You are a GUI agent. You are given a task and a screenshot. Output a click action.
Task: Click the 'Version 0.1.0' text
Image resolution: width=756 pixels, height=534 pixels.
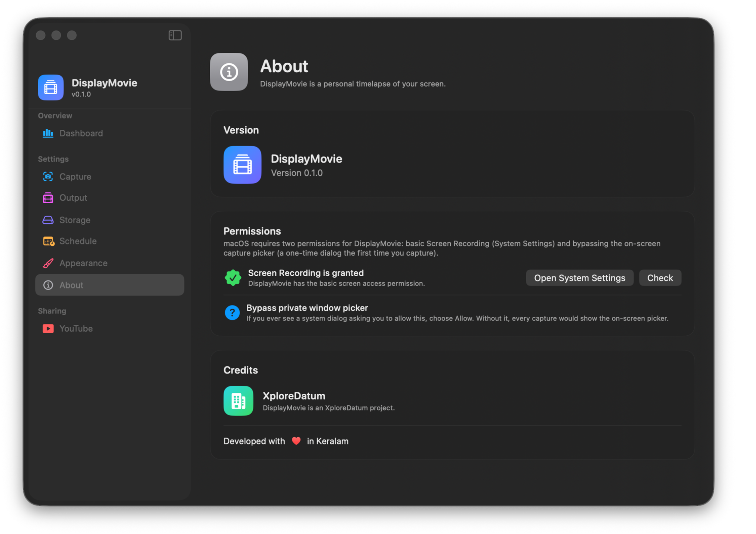(x=297, y=173)
